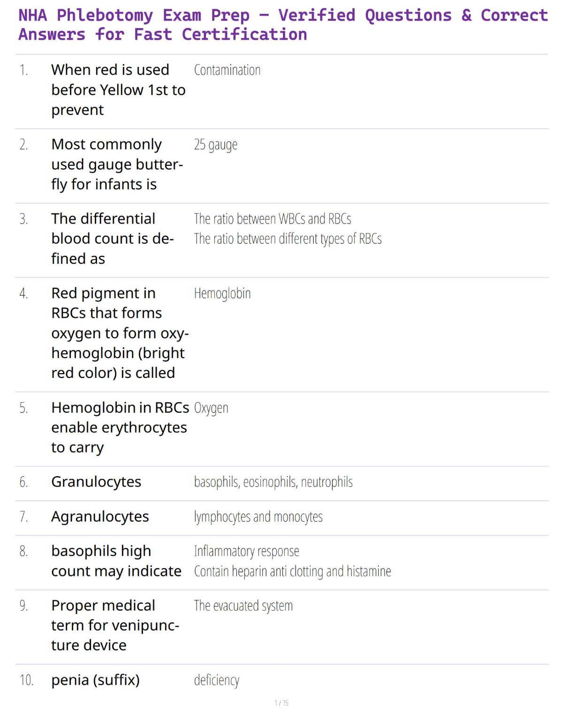The height and width of the screenshot is (728, 563).
Task: Click the '1 / 15' page indicator
Action: (x=281, y=703)
